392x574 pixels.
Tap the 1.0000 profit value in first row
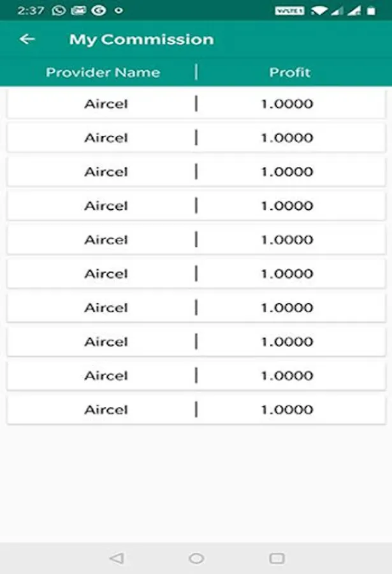click(287, 104)
